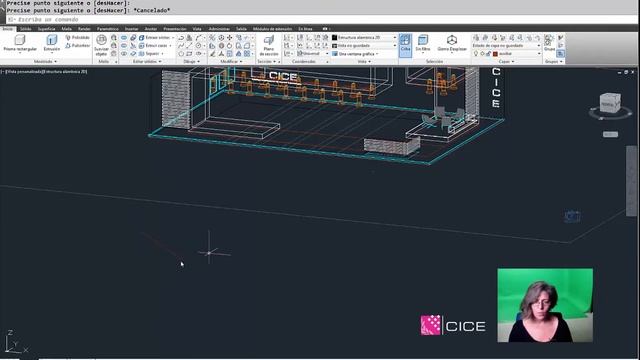Click the coordinate system label below the ViewCube
Viewport: 640px width, 360px height.
610,134
